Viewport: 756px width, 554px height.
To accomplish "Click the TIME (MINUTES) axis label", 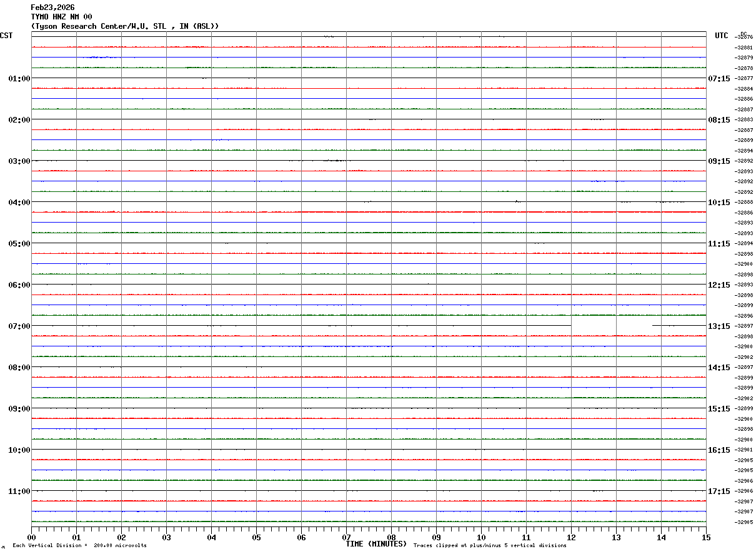I will 376,544.
